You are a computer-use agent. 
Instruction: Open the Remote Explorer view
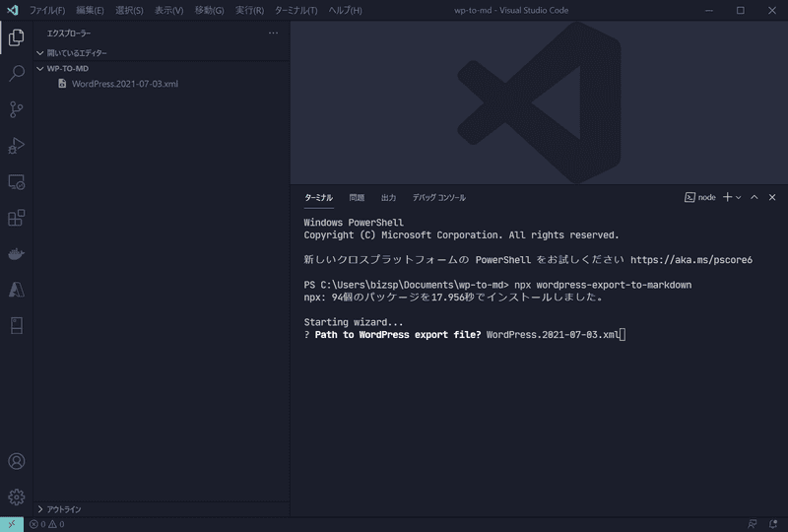tap(17, 182)
